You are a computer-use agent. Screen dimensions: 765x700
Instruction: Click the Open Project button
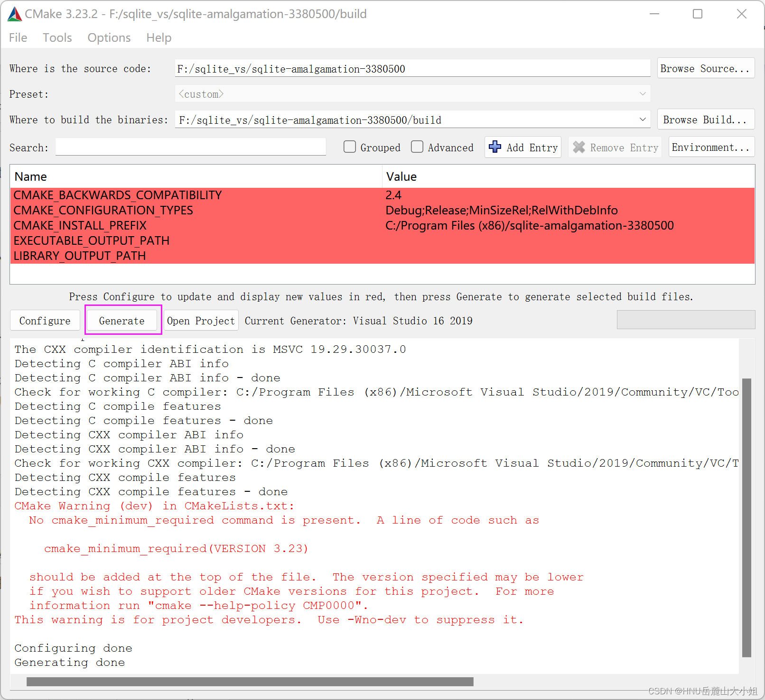[x=201, y=321]
